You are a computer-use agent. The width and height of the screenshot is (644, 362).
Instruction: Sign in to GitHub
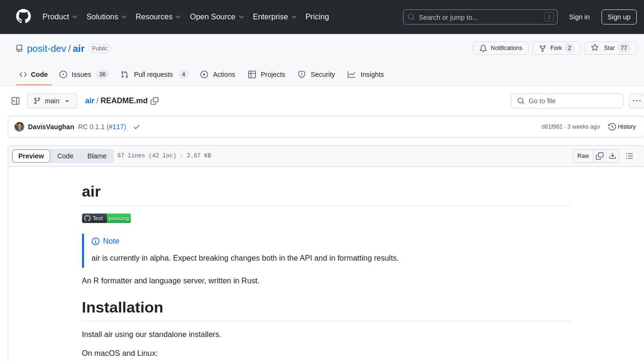click(x=579, y=17)
